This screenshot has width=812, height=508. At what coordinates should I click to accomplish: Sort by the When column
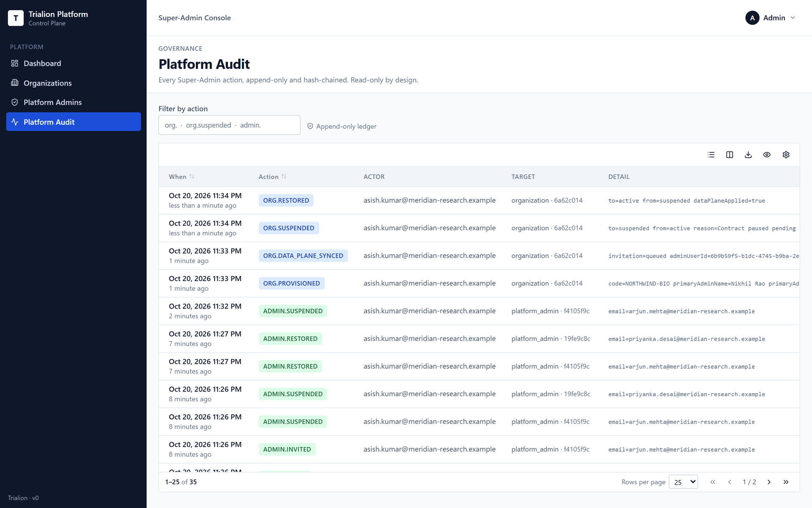point(181,177)
